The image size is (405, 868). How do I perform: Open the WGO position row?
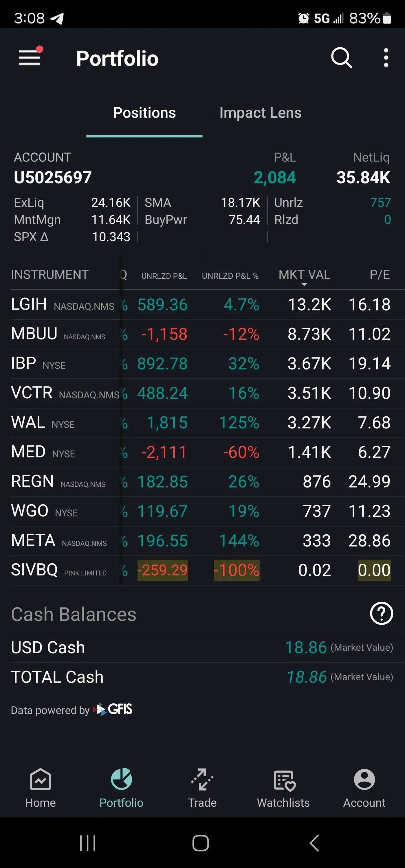pyautogui.click(x=202, y=511)
